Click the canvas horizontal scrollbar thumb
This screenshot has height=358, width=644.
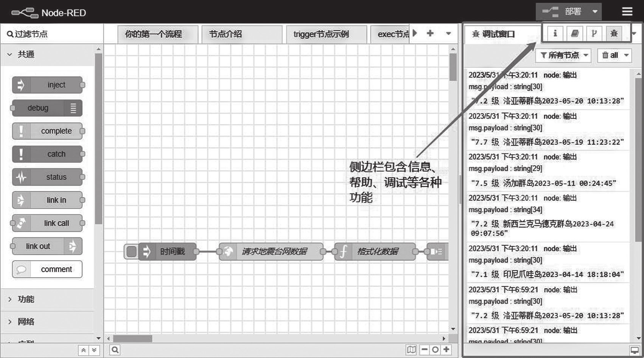pyautogui.click(x=133, y=338)
